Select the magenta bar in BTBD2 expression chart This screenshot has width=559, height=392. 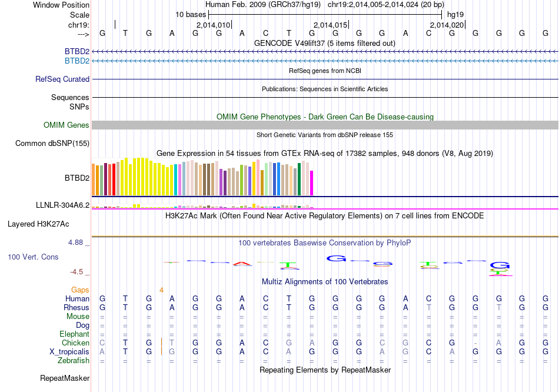coord(312,183)
